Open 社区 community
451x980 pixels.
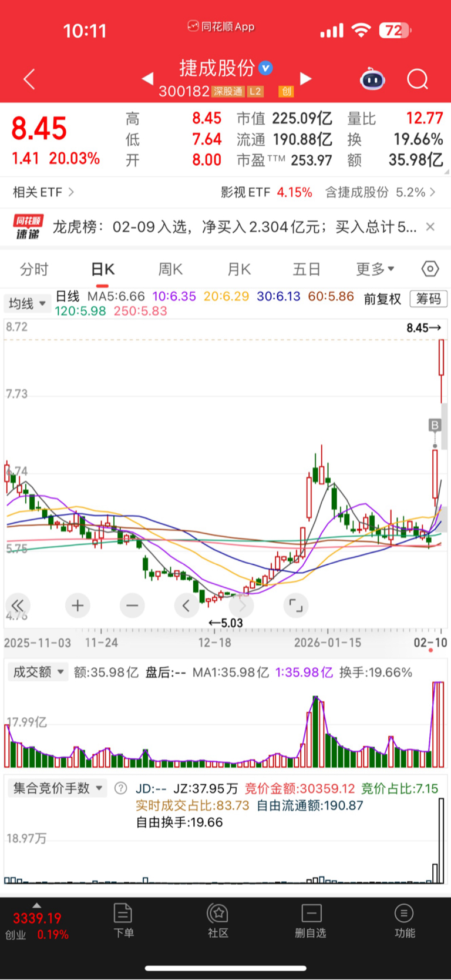click(x=218, y=921)
